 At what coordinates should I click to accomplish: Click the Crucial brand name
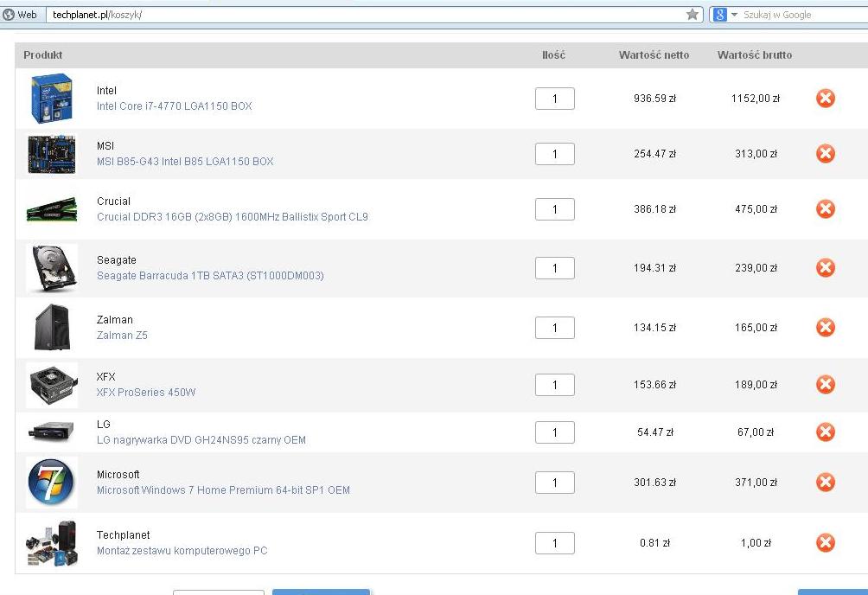(113, 202)
